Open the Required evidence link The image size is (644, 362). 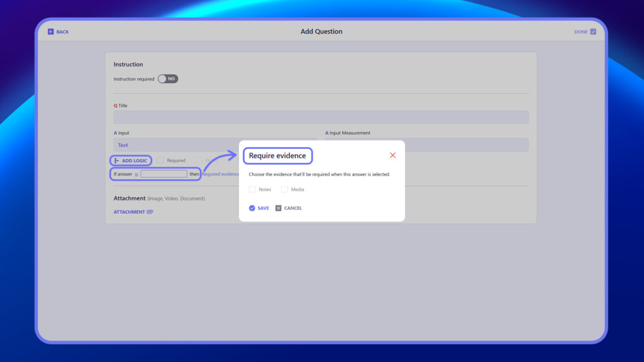click(220, 174)
